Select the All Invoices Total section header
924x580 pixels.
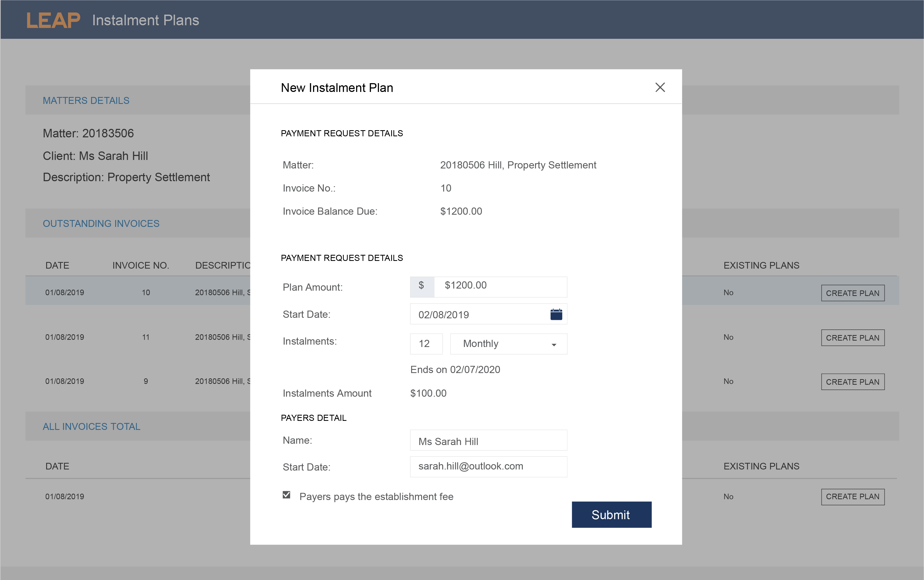coord(91,426)
